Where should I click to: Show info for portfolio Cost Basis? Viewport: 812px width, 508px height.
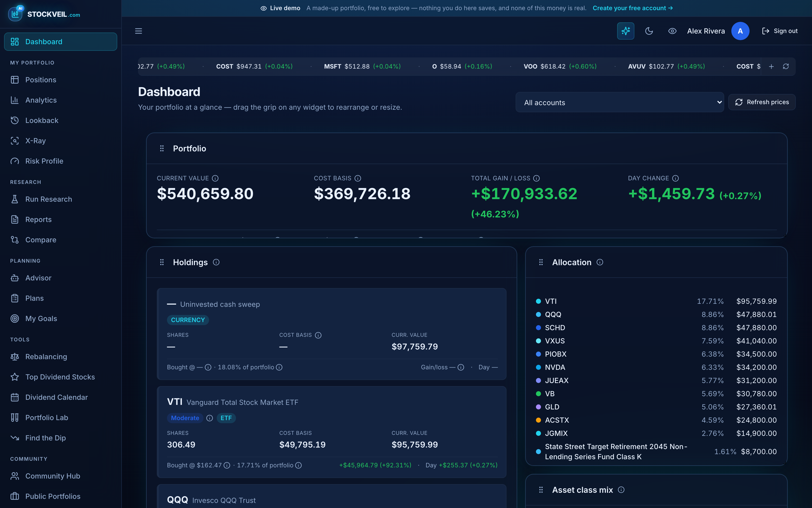click(358, 178)
